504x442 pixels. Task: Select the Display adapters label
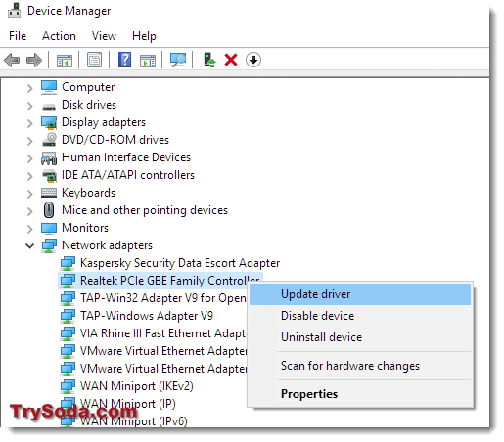[x=104, y=122]
